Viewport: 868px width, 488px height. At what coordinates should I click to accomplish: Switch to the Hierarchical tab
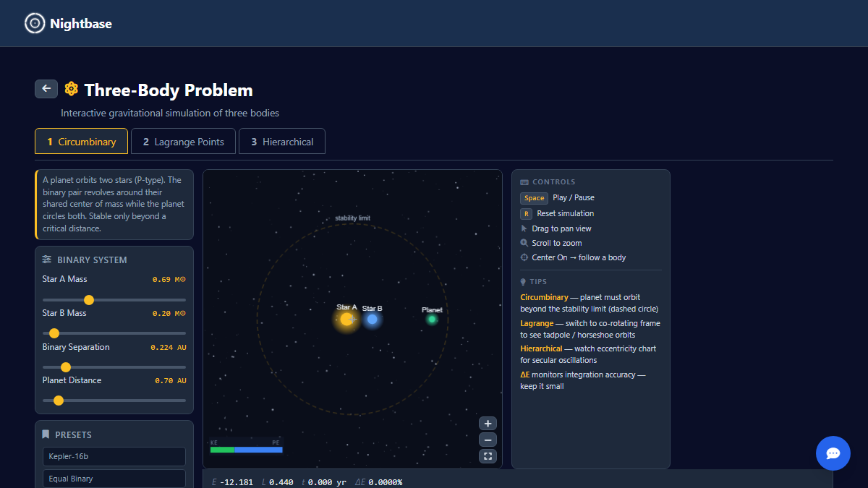(x=282, y=141)
